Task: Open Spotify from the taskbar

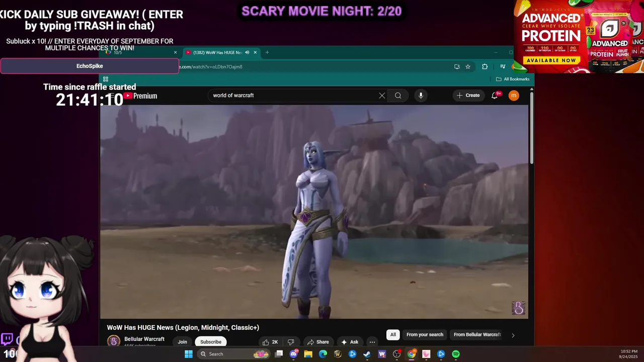Action: click(x=456, y=354)
